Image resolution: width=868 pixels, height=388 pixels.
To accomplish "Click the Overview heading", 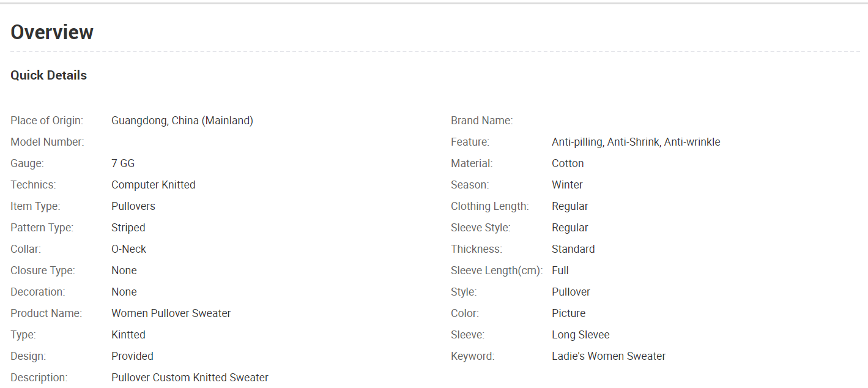I will (52, 32).
